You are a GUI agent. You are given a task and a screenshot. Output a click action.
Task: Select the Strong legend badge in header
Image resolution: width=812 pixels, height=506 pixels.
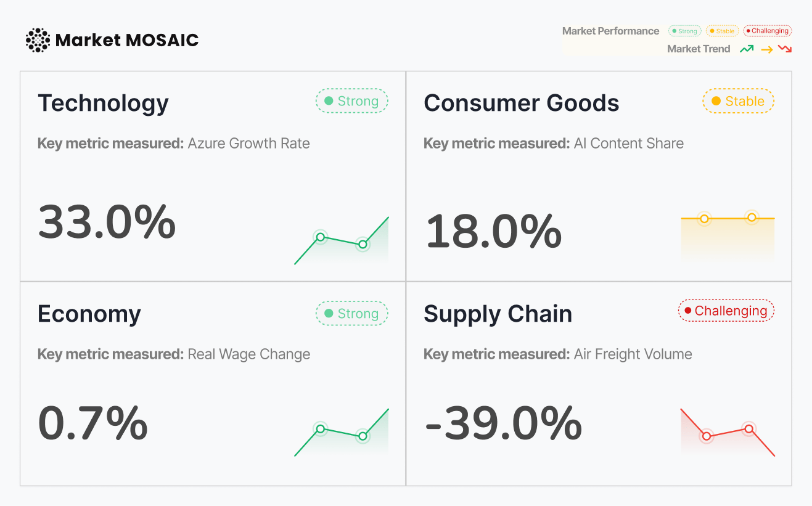[684, 31]
